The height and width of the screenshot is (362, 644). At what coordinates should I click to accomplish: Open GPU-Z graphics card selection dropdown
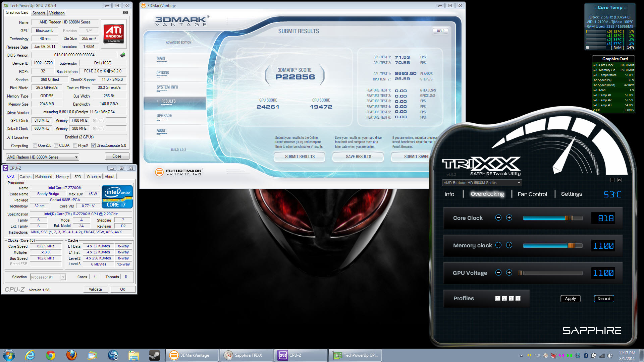(x=43, y=157)
